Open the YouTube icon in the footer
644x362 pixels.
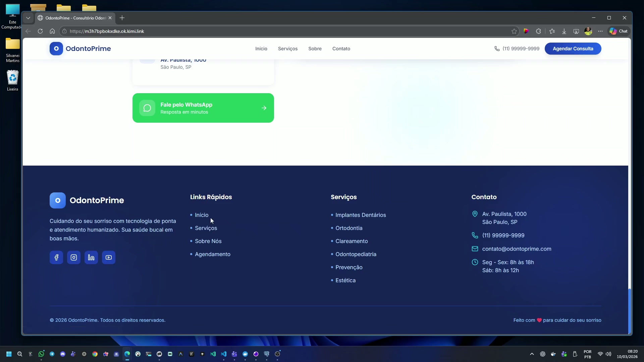pos(108,257)
